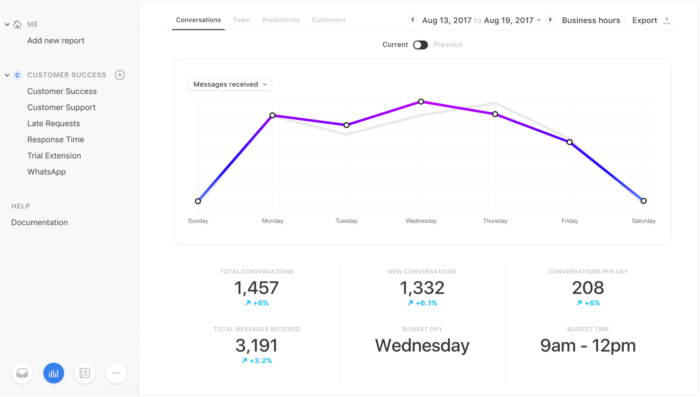The width and height of the screenshot is (700, 397).
Task: Open the Late Requests report
Action: tap(54, 123)
